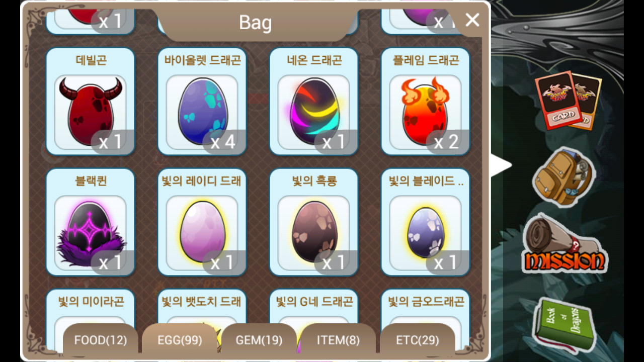Open the Card collection icon
This screenshot has width=644, height=362.
[x=568, y=101]
